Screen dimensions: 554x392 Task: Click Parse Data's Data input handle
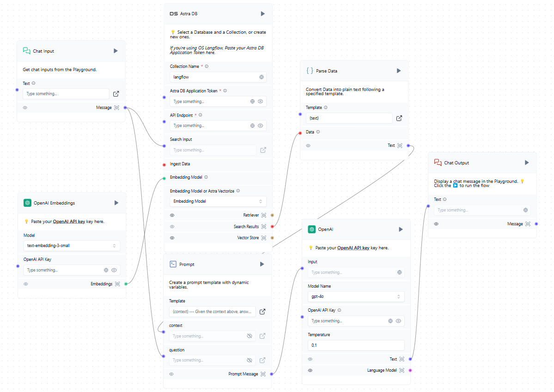pyautogui.click(x=300, y=133)
